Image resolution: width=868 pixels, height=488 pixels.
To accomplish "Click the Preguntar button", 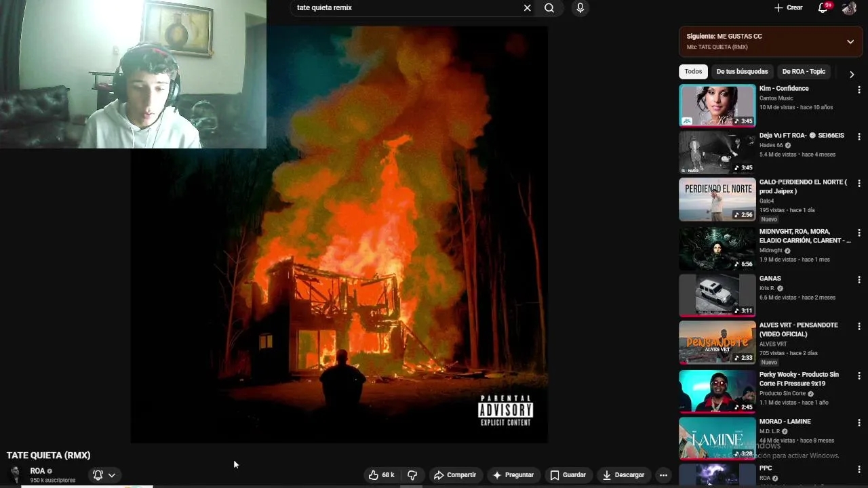I will tap(513, 475).
